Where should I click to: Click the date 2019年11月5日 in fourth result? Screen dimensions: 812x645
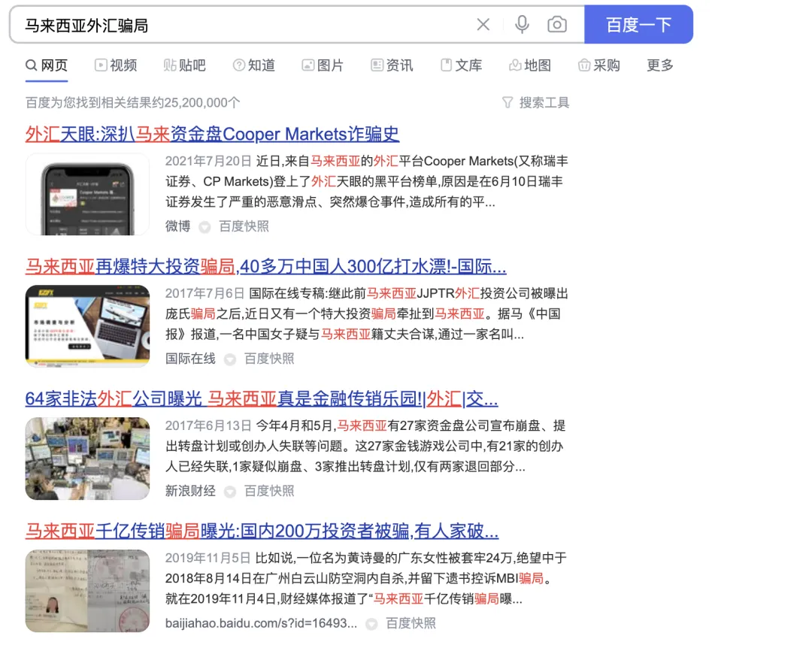pyautogui.click(x=208, y=558)
